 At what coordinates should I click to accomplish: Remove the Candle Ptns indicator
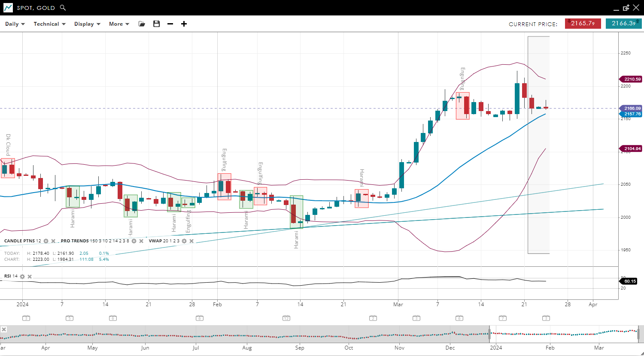tap(53, 241)
